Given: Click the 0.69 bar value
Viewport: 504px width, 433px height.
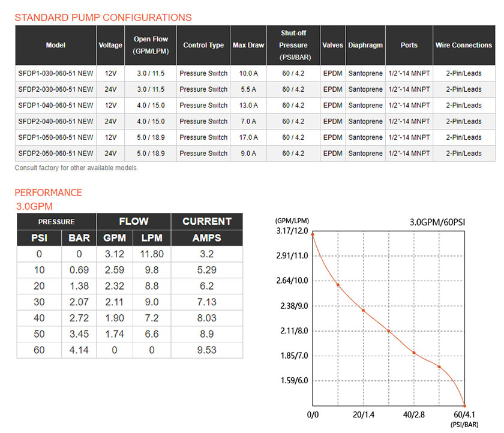Looking at the screenshot, I should [79, 270].
